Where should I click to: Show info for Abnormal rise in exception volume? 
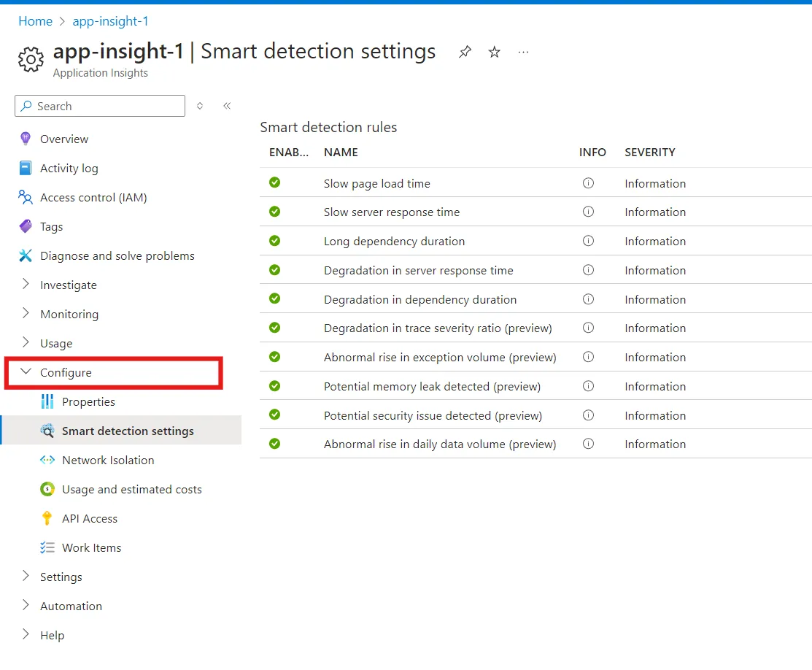[x=588, y=357]
